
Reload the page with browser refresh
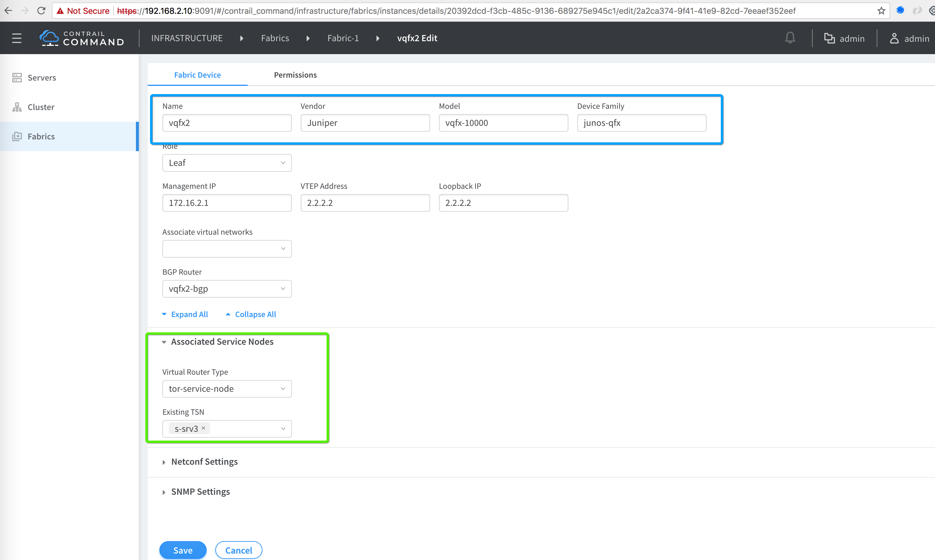(41, 11)
